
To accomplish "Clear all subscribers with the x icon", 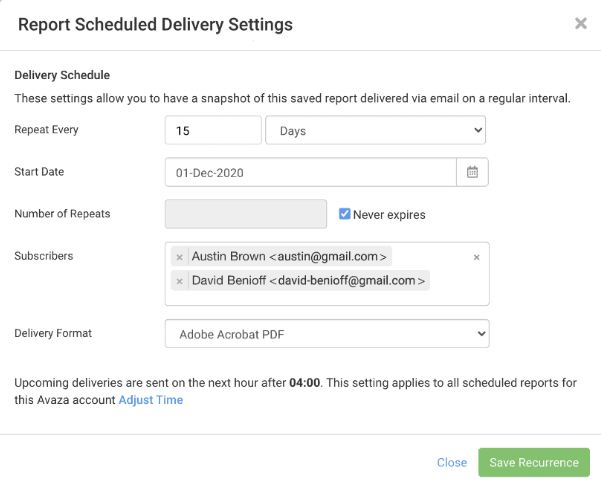I will tap(476, 257).
